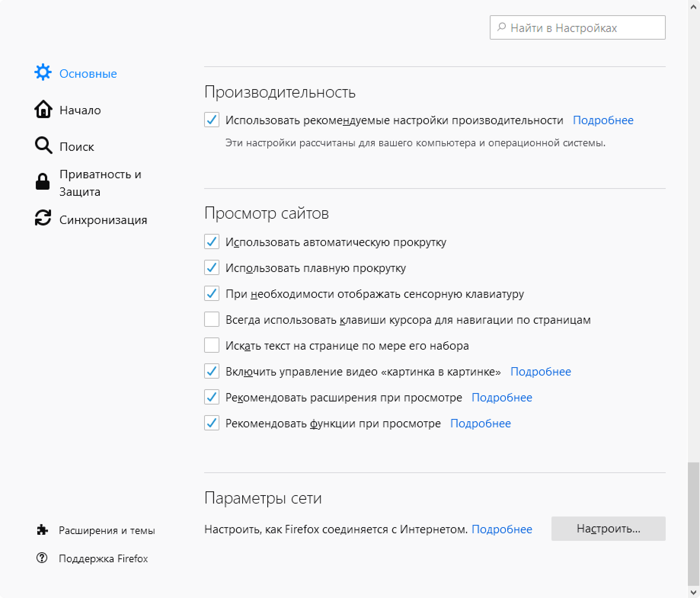Select the sync arrows icon for Синхронизация
Screen dimensions: 700x598
pos(43,219)
